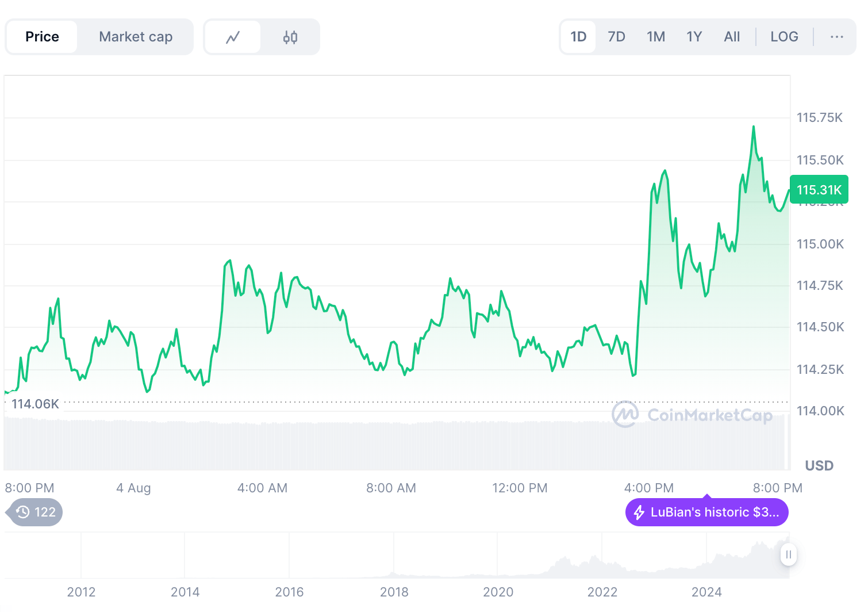Click the 115.75K axis label

point(819,118)
